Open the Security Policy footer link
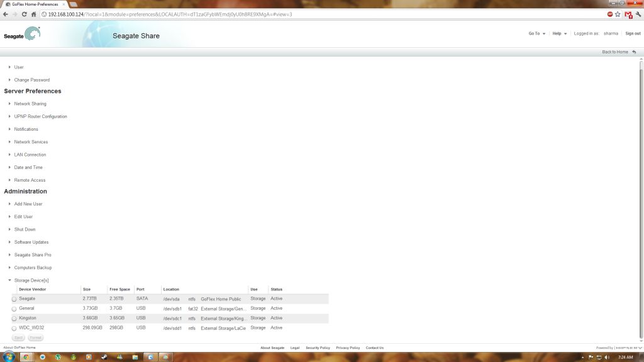644x362 pixels. [x=318, y=348]
